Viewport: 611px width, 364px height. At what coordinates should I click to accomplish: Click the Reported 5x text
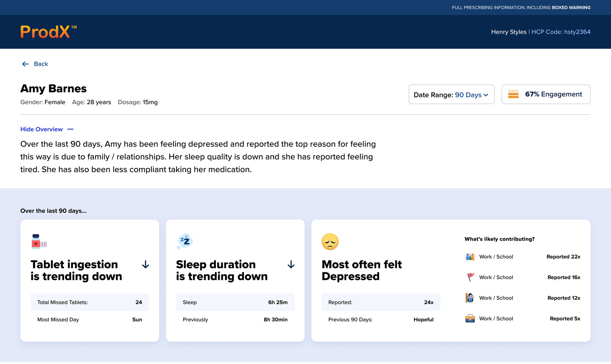[565, 319]
